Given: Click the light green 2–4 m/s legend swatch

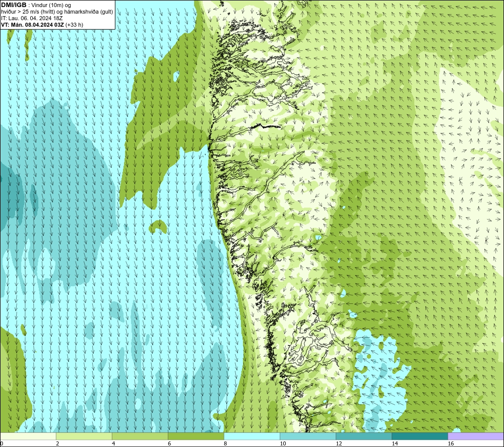Looking at the screenshot, I should 84,436.
